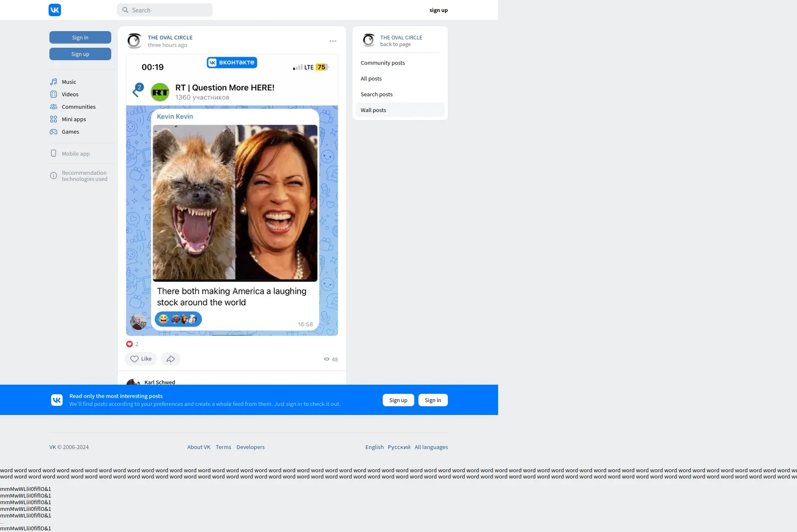Open the About VK footer link
The height and width of the screenshot is (532, 797).
(x=198, y=447)
